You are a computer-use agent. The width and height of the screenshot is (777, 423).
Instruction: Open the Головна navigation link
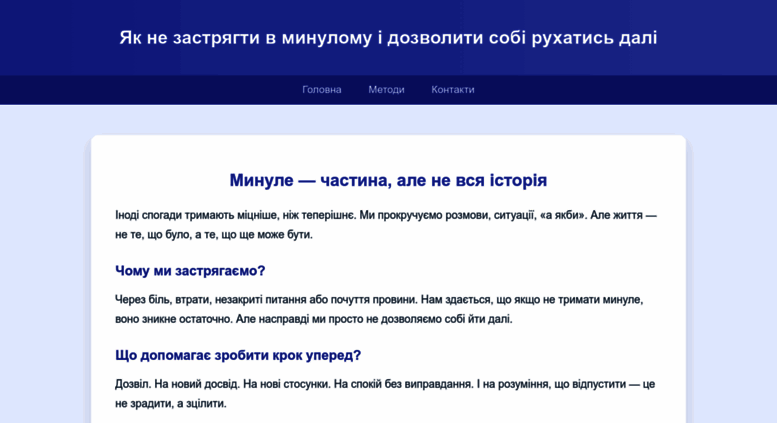(x=322, y=90)
